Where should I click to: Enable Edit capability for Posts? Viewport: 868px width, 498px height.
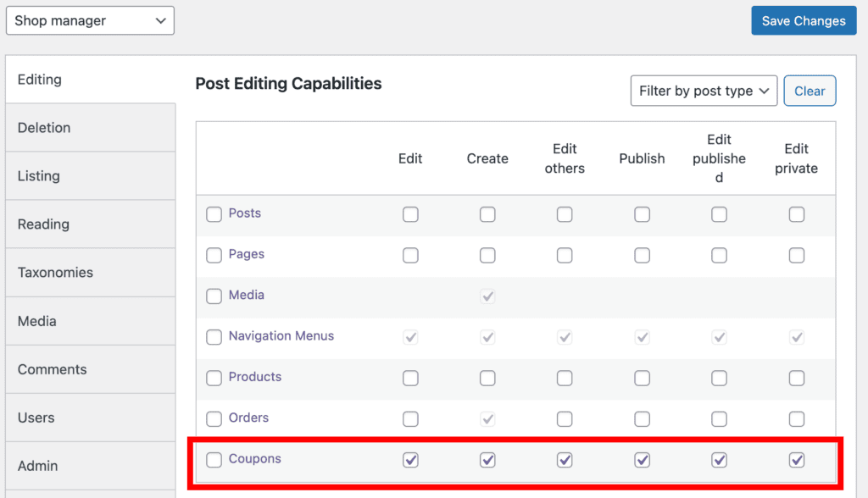[x=410, y=214]
